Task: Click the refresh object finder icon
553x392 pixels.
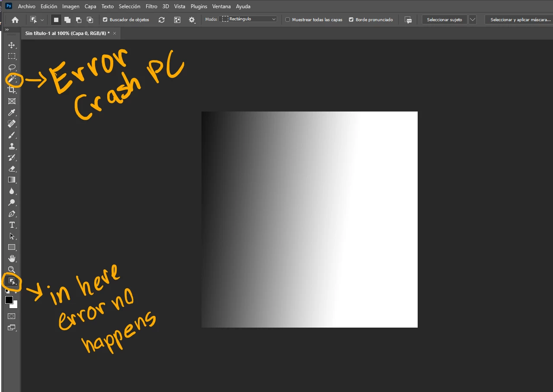Action: [x=162, y=20]
